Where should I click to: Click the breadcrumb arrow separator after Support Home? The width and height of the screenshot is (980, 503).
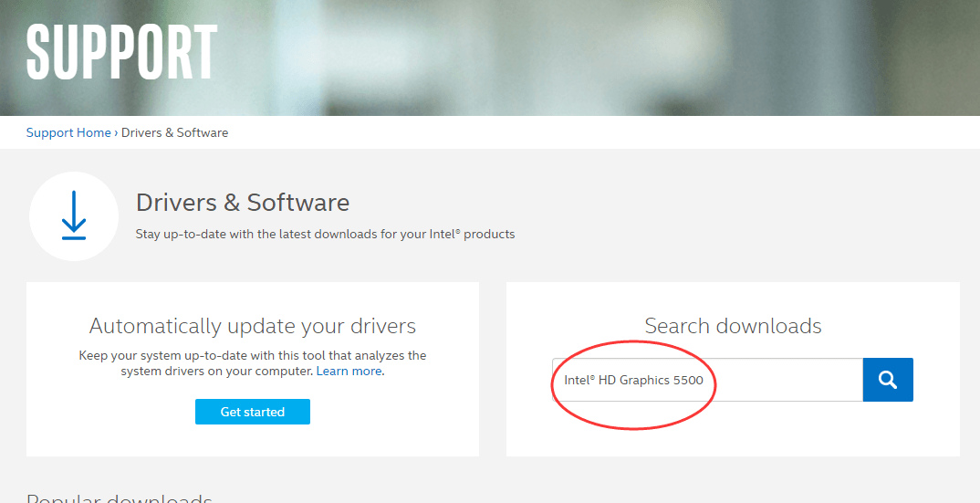[117, 132]
